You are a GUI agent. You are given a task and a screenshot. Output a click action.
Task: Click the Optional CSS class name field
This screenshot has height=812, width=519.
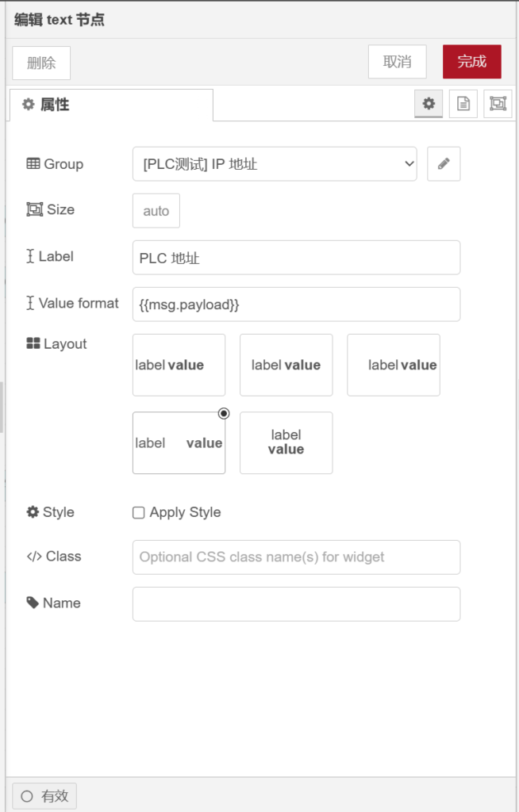296,557
